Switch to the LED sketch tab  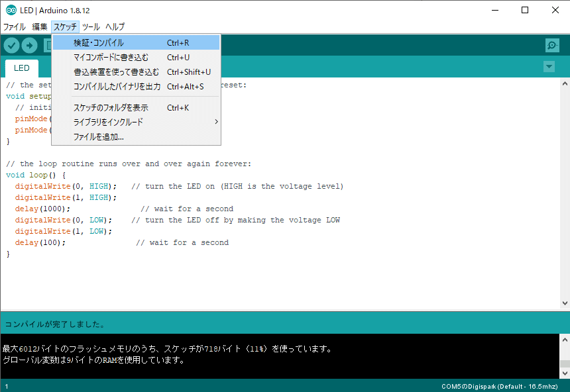tap(22, 68)
